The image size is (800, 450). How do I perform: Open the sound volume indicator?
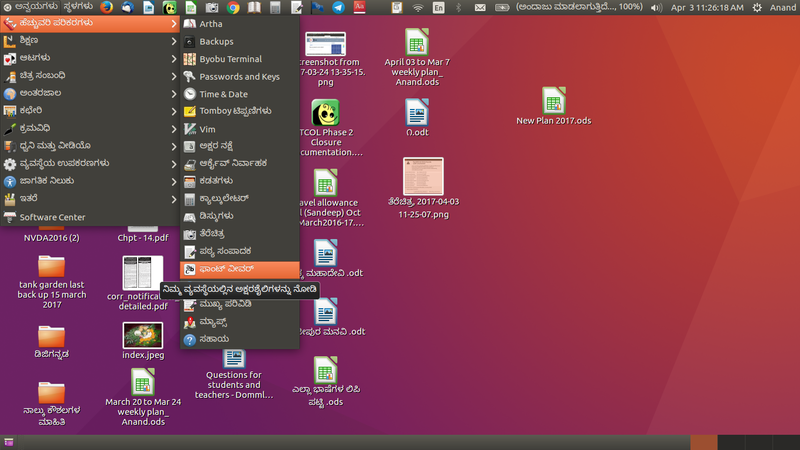(x=656, y=8)
